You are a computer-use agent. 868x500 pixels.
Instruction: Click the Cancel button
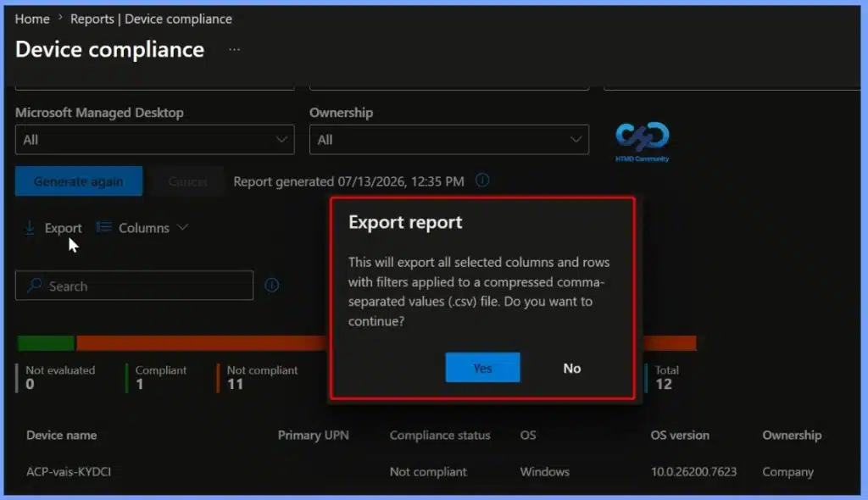point(187,181)
